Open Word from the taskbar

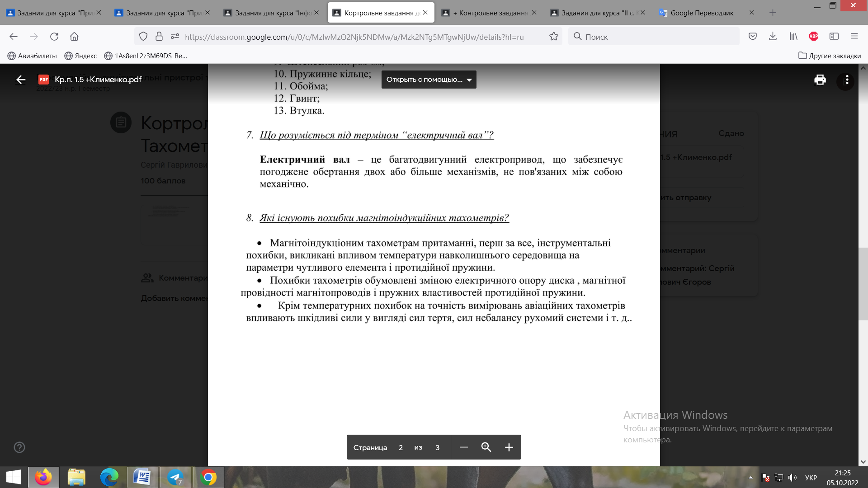[x=142, y=477]
